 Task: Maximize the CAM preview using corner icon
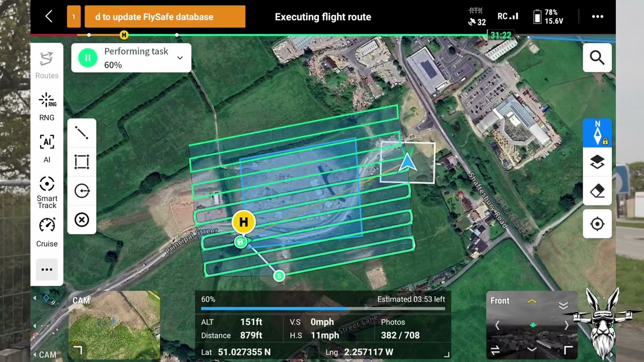click(x=77, y=349)
